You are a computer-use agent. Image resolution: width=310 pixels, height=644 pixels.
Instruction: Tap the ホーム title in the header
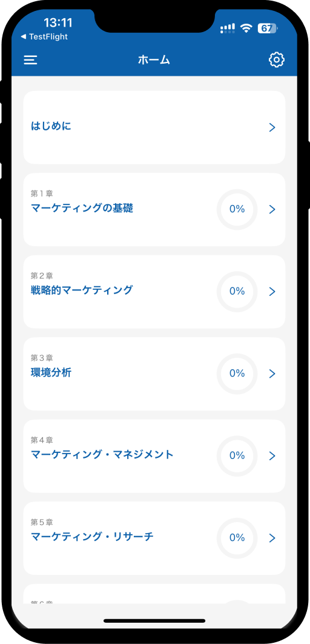click(154, 60)
